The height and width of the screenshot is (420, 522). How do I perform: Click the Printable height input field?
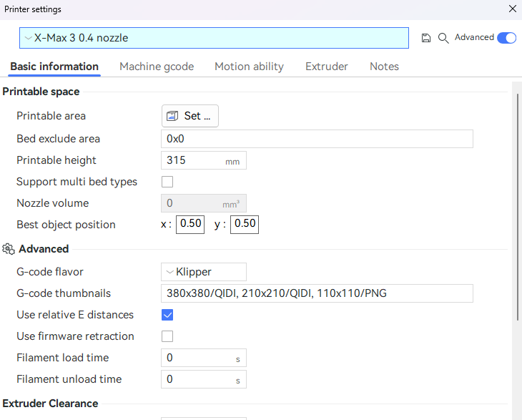pyautogui.click(x=193, y=160)
